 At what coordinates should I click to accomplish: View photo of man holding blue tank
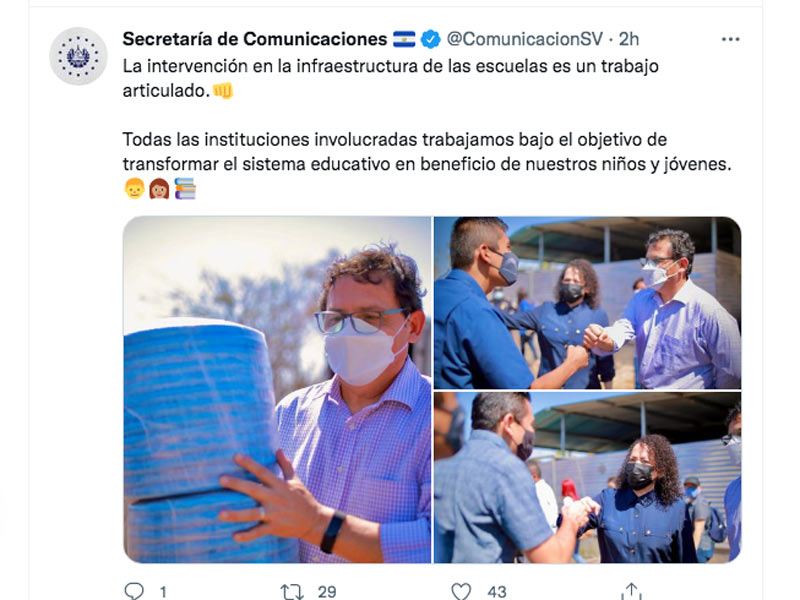pos(277,390)
